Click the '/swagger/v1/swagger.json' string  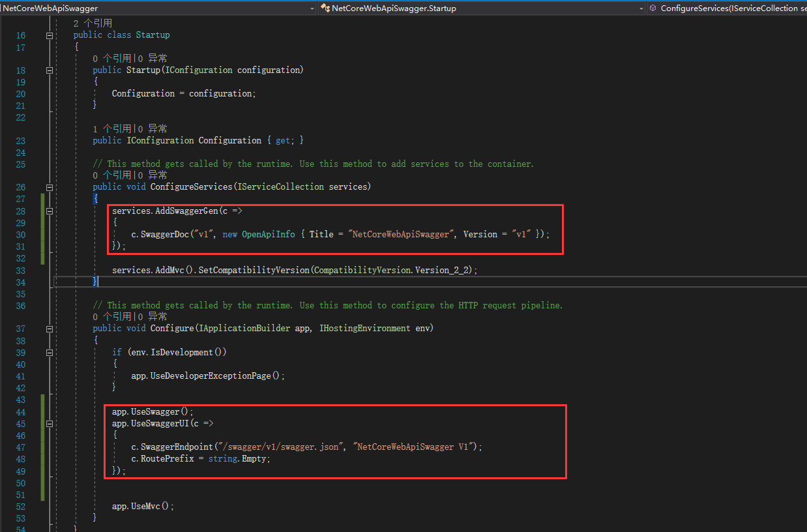point(281,447)
